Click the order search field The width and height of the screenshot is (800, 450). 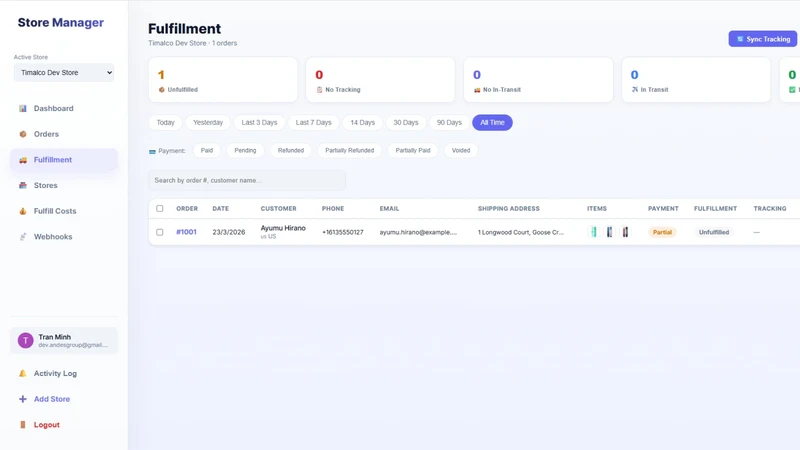pos(247,181)
